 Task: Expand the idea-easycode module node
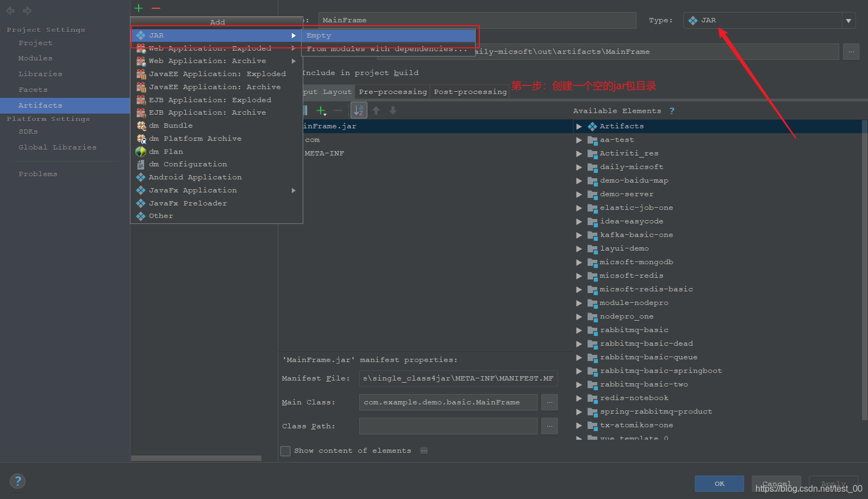pos(579,221)
